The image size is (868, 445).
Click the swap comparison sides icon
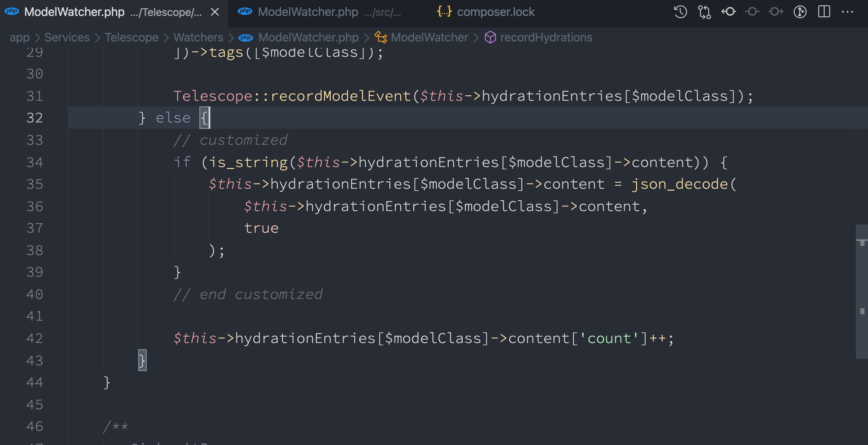(x=704, y=12)
